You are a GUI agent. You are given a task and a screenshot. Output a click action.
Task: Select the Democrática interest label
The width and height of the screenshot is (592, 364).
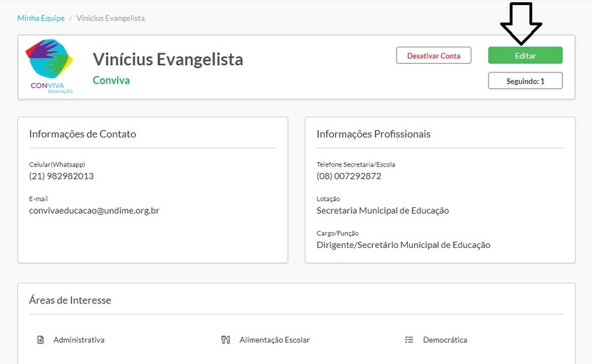coord(445,340)
